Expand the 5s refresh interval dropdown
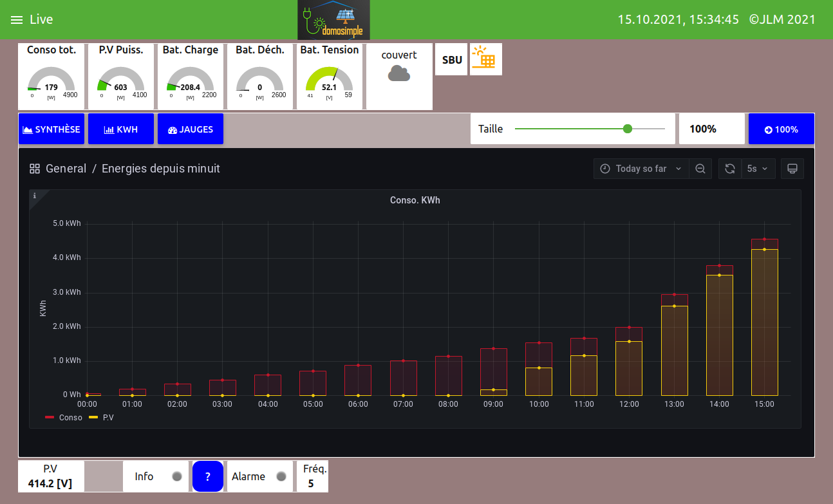833x504 pixels. pos(758,169)
